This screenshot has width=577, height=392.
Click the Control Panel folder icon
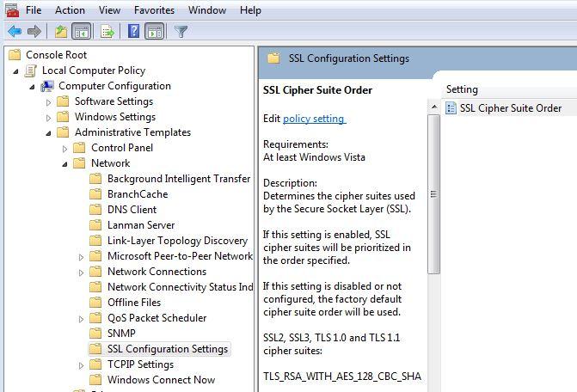click(79, 148)
